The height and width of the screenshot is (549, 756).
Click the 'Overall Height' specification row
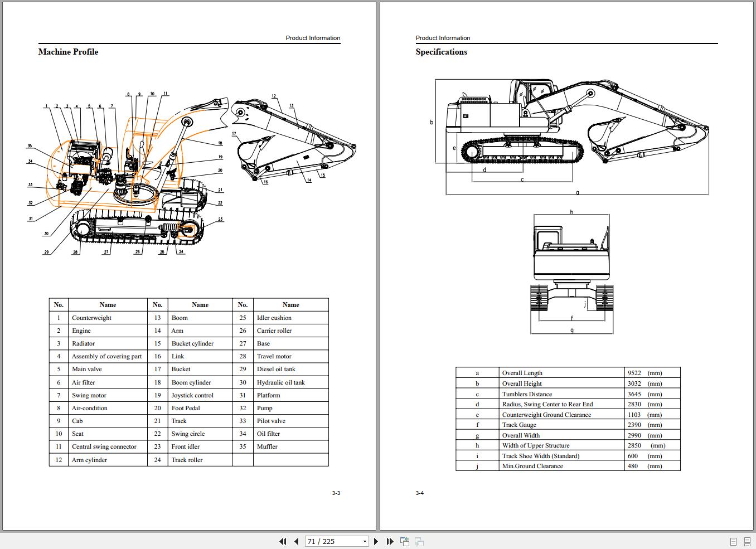(568, 383)
